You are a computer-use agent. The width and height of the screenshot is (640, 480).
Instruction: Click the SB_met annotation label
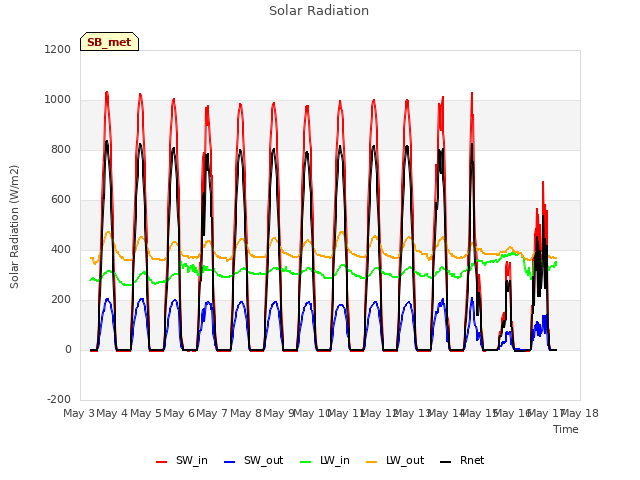click(x=109, y=42)
